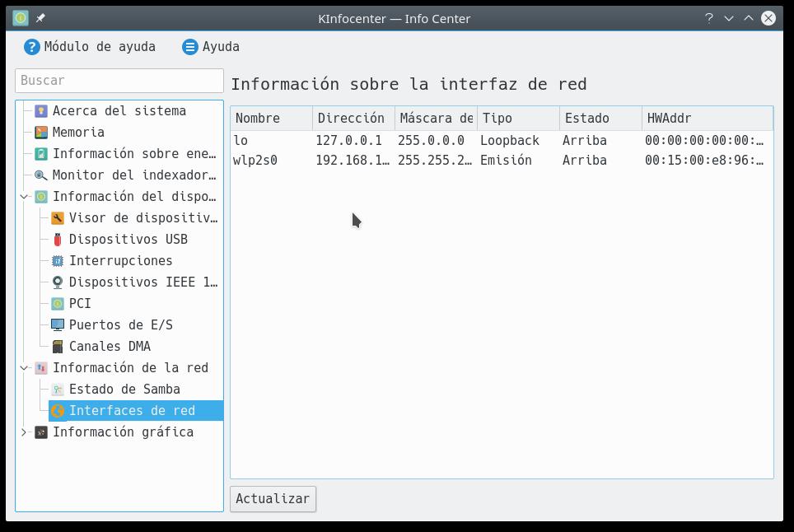The image size is (794, 532).
Task: Click the 255.255.2… netmask cell
Action: [434, 161]
